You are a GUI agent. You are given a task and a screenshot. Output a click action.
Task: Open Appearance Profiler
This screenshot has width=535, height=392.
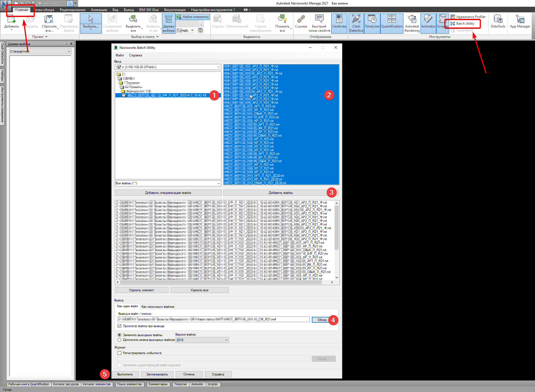click(x=468, y=17)
